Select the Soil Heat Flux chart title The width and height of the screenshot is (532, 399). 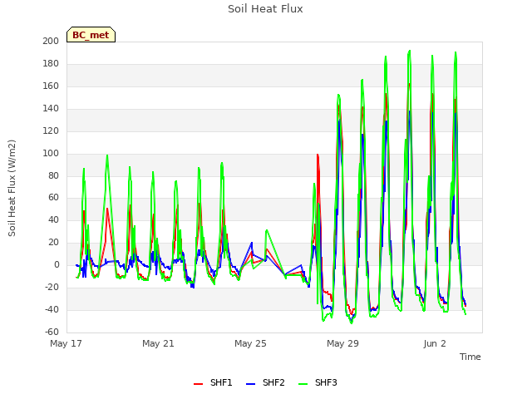point(265,9)
